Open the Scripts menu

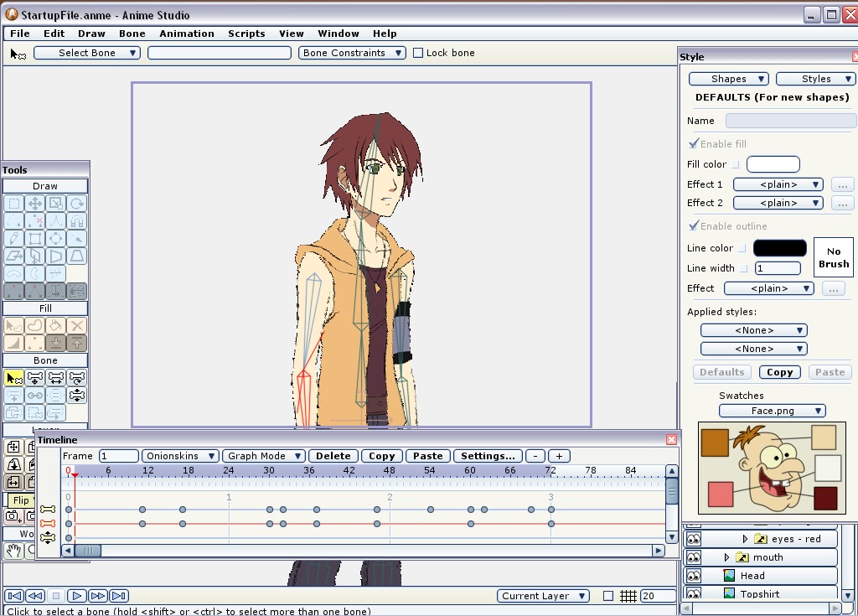point(246,34)
